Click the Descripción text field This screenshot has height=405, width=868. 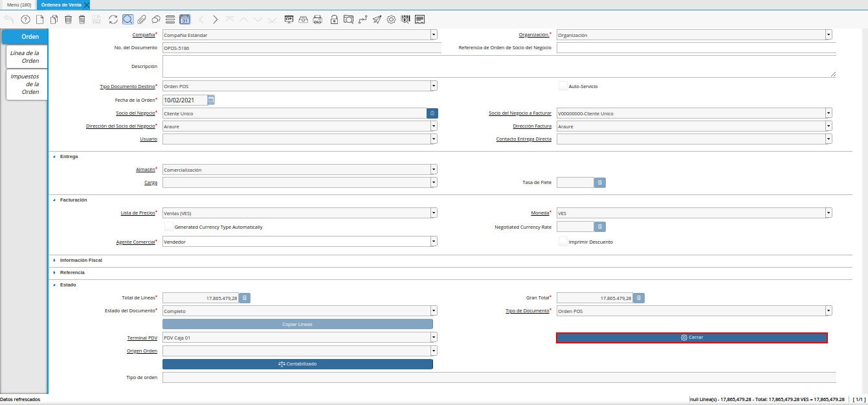[498, 66]
